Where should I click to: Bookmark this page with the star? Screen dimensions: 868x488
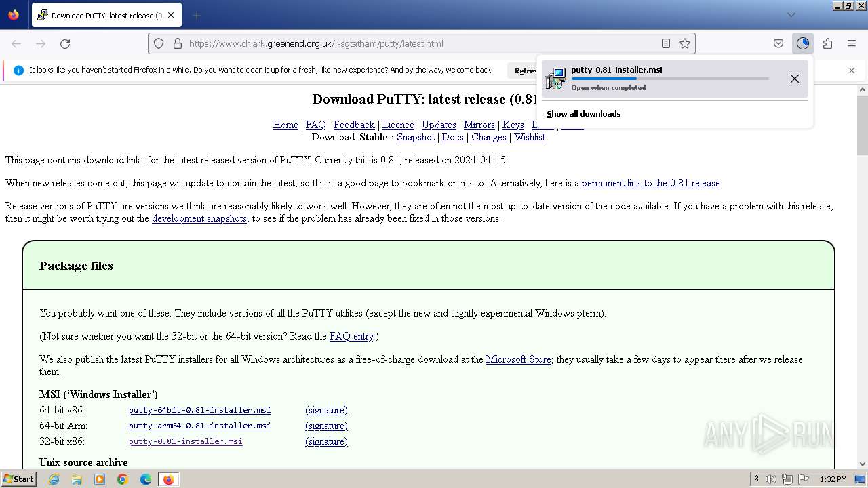[x=685, y=43]
